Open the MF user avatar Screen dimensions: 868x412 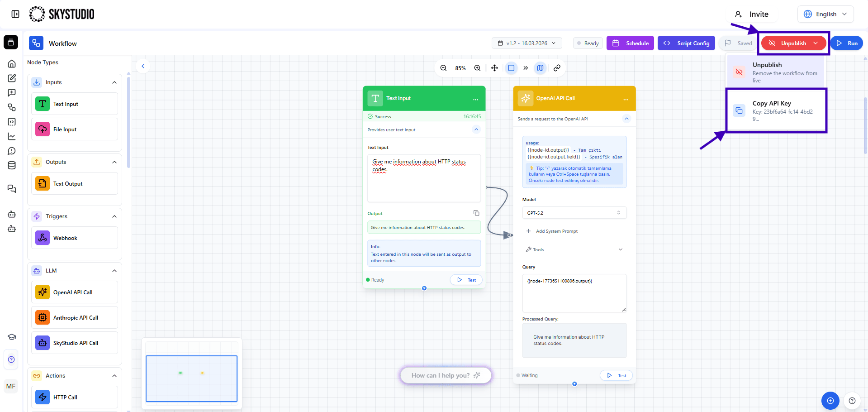pos(11,386)
